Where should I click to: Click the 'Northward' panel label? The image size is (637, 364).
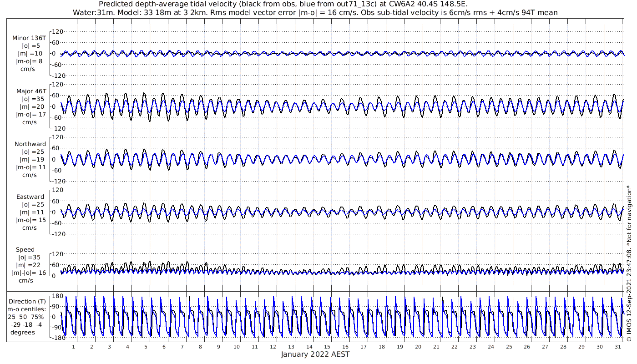click(30, 144)
